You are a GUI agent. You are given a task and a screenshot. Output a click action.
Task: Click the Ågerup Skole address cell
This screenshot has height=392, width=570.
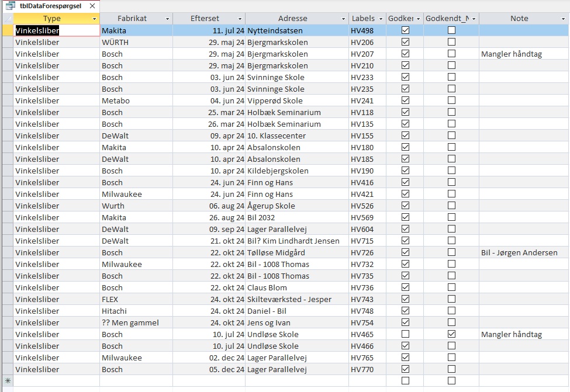[297, 206]
